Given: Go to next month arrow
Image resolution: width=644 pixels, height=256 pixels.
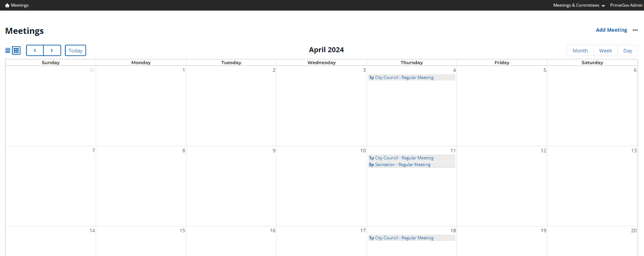Looking at the screenshot, I should pos(52,50).
